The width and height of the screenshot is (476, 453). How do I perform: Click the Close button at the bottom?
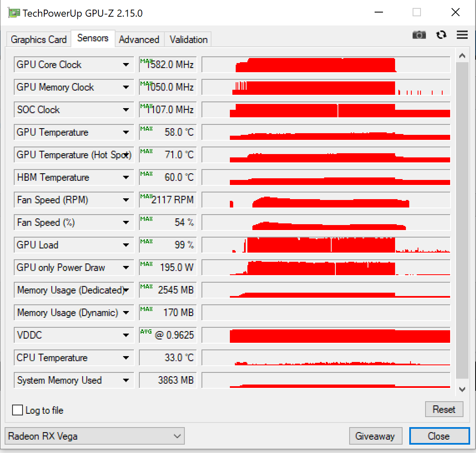click(439, 436)
